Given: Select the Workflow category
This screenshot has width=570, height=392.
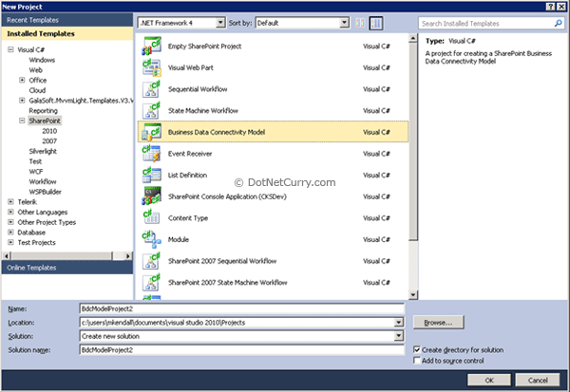Looking at the screenshot, I should [43, 181].
